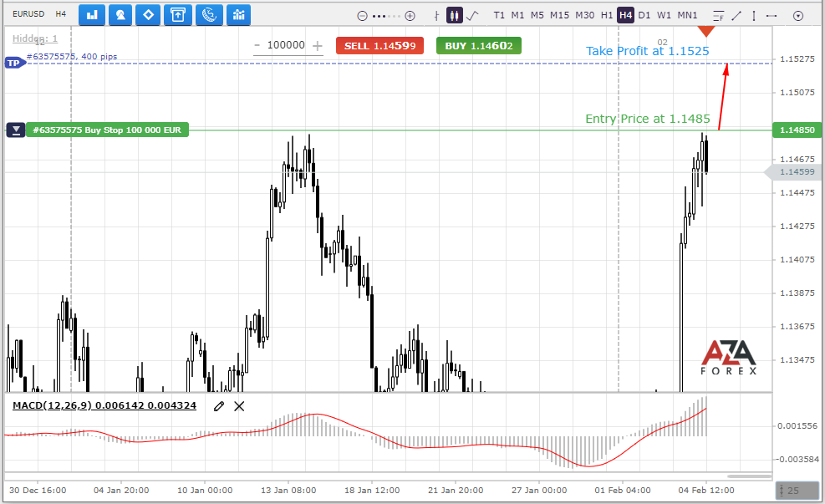
Task: Click the grey 1.14599 current price tag
Action: pos(795,172)
